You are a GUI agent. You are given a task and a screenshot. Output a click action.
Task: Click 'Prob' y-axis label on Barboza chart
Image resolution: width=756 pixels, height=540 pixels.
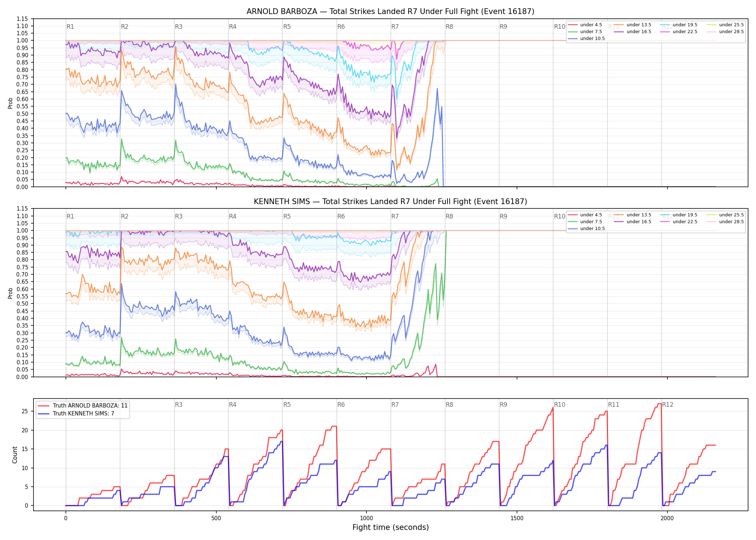coord(10,103)
